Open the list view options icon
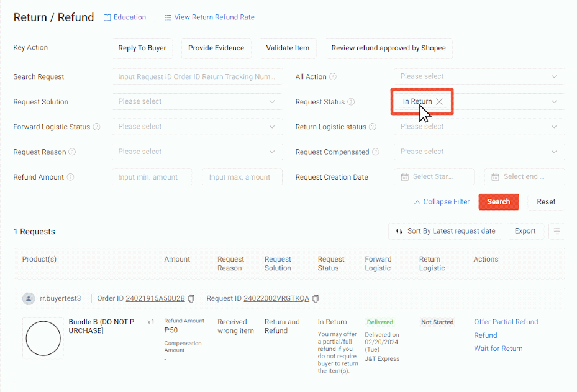Image resolution: width=577 pixels, height=392 pixels. pyautogui.click(x=557, y=232)
